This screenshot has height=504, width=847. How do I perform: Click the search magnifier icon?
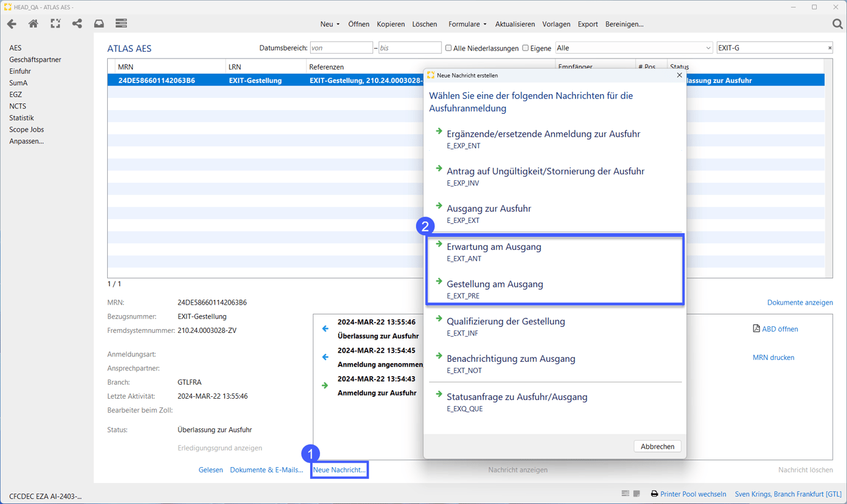(x=837, y=24)
